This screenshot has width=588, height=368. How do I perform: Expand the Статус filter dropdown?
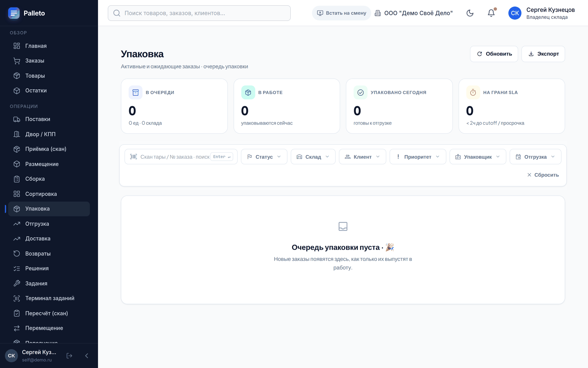coord(264,157)
